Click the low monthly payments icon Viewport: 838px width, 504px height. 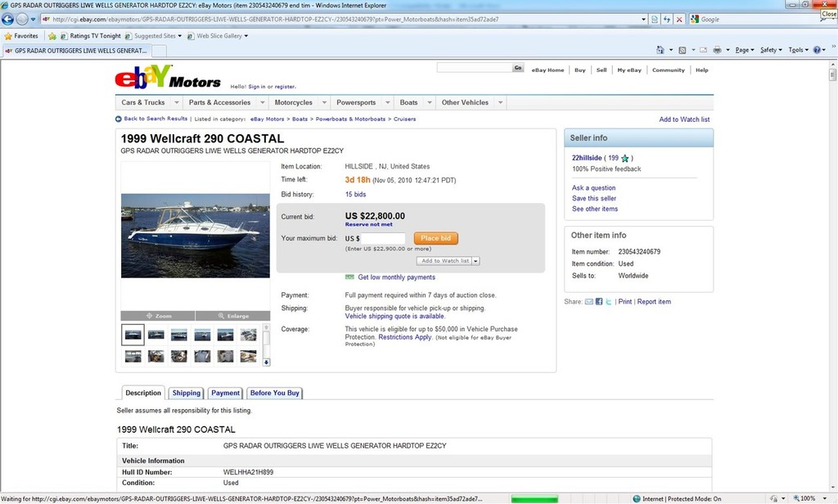pyautogui.click(x=349, y=277)
